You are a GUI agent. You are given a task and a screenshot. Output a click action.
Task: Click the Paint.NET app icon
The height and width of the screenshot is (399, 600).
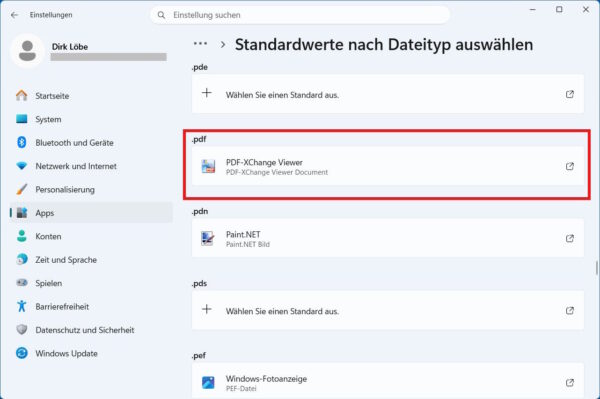pyautogui.click(x=208, y=238)
